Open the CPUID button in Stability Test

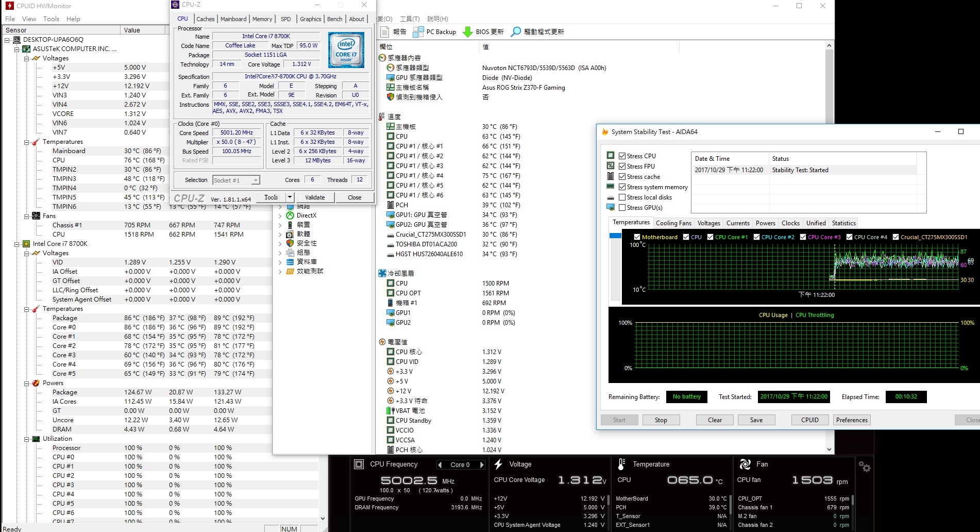(810, 420)
